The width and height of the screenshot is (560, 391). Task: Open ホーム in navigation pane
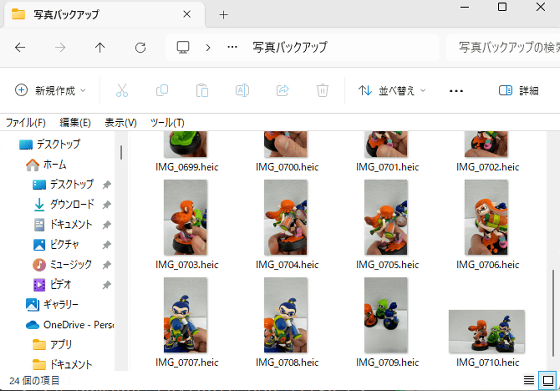click(46, 165)
